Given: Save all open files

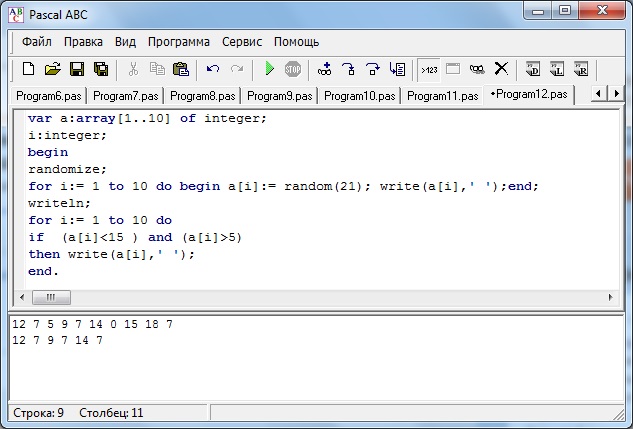Looking at the screenshot, I should coord(101,69).
